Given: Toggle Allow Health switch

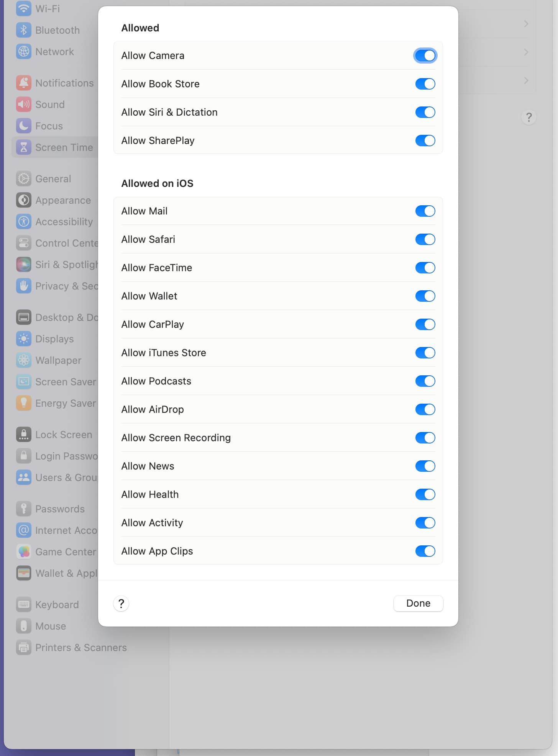Looking at the screenshot, I should (425, 494).
